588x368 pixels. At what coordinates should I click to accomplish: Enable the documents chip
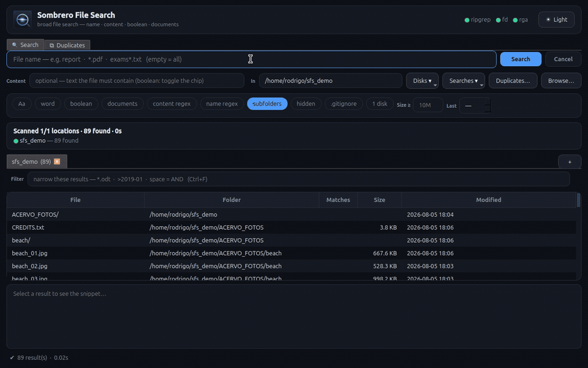click(123, 104)
